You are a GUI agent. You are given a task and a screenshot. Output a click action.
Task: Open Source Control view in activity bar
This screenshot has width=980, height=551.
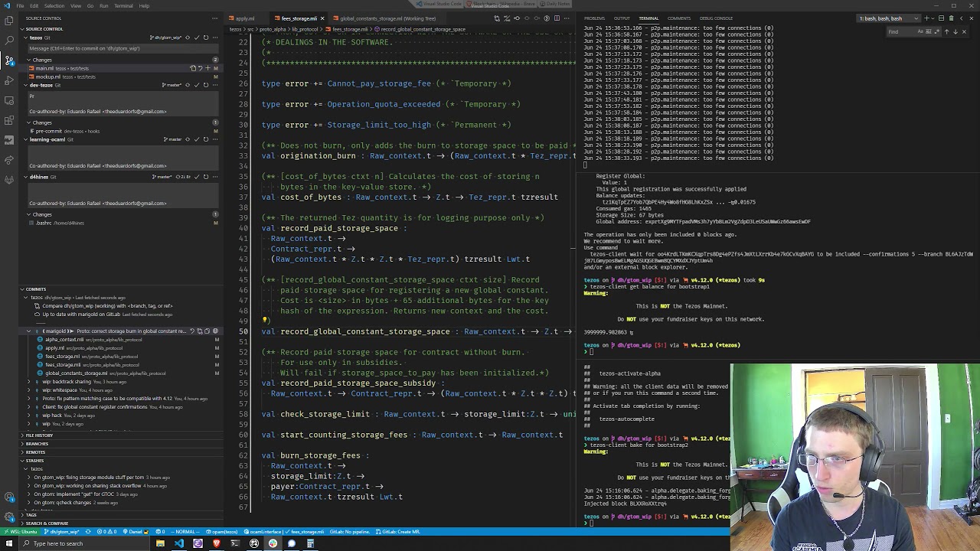pyautogui.click(x=9, y=60)
